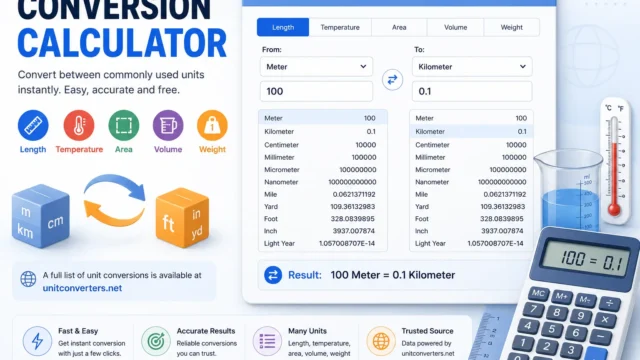
Task: Click the Length label under the ruler icon
Action: [x=33, y=149]
